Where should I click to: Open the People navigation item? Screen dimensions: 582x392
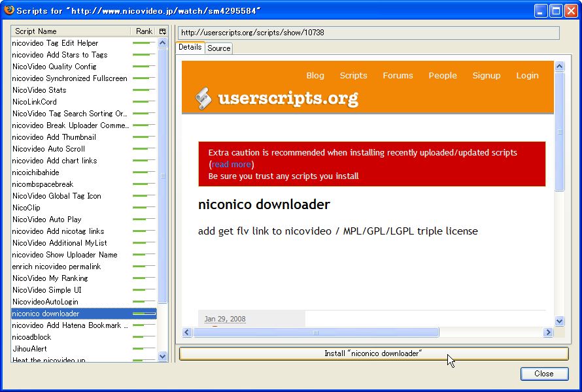point(443,75)
